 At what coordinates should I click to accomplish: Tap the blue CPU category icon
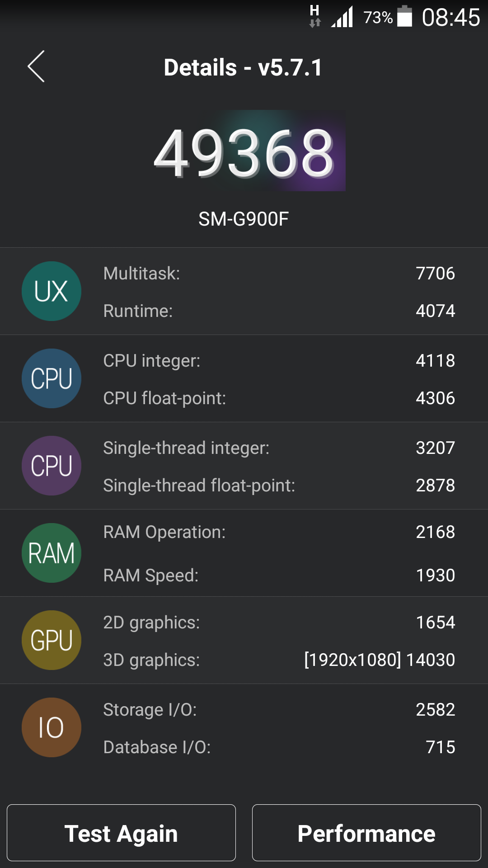[52, 378]
